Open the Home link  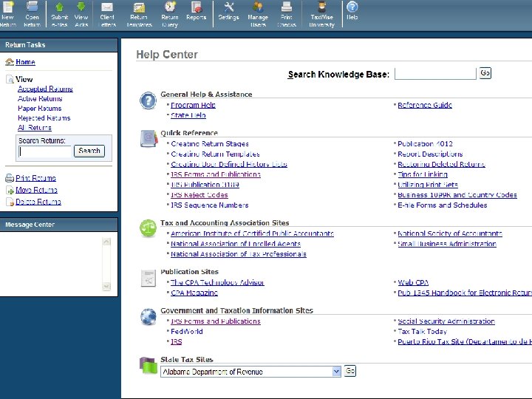pos(25,62)
